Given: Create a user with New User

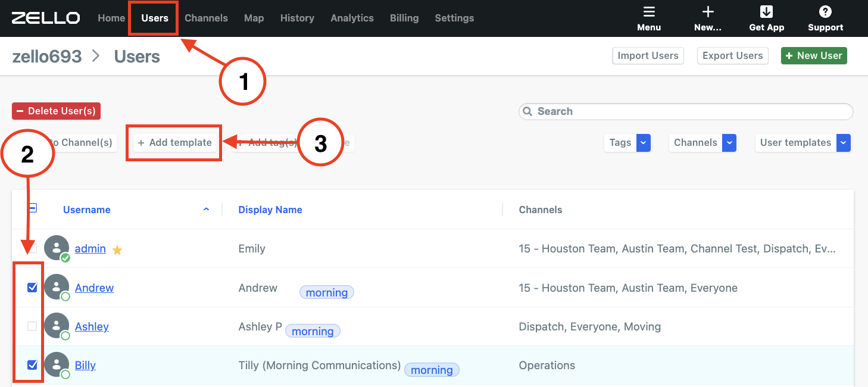Looking at the screenshot, I should (x=814, y=55).
